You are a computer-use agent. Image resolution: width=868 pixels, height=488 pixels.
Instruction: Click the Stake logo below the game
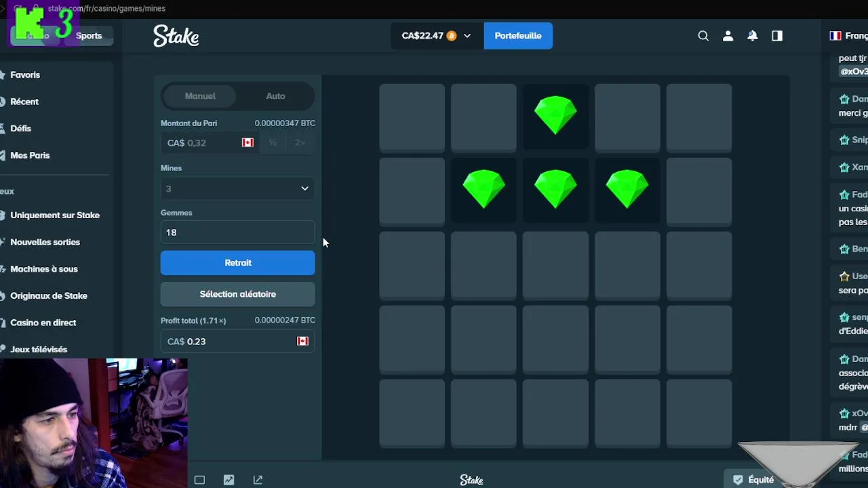point(471,480)
